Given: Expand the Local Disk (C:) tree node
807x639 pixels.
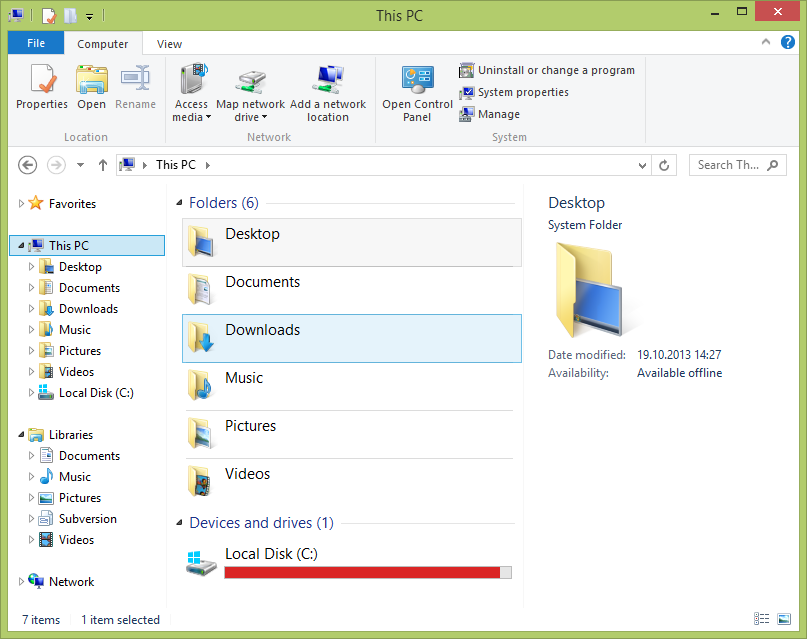Looking at the screenshot, I should point(31,393).
